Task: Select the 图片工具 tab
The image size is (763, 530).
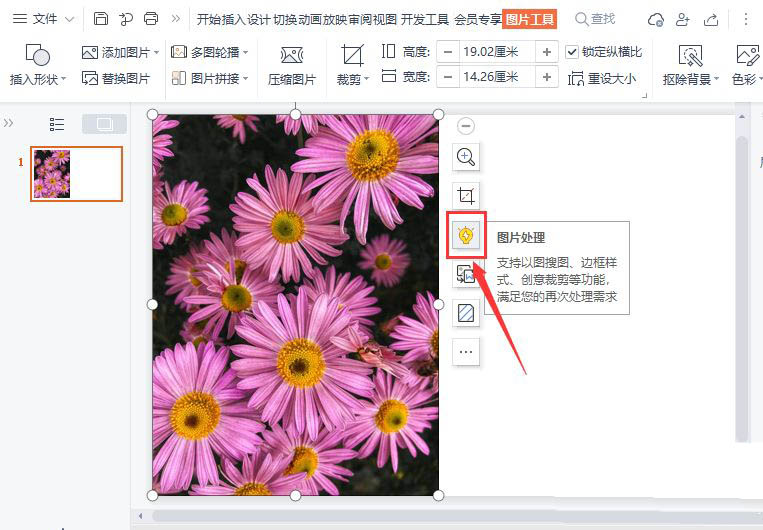Action: (x=529, y=19)
